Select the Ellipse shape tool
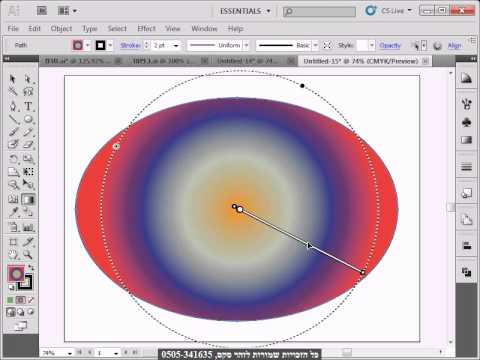Image resolution: width=480 pixels, height=360 pixels. click(28, 119)
